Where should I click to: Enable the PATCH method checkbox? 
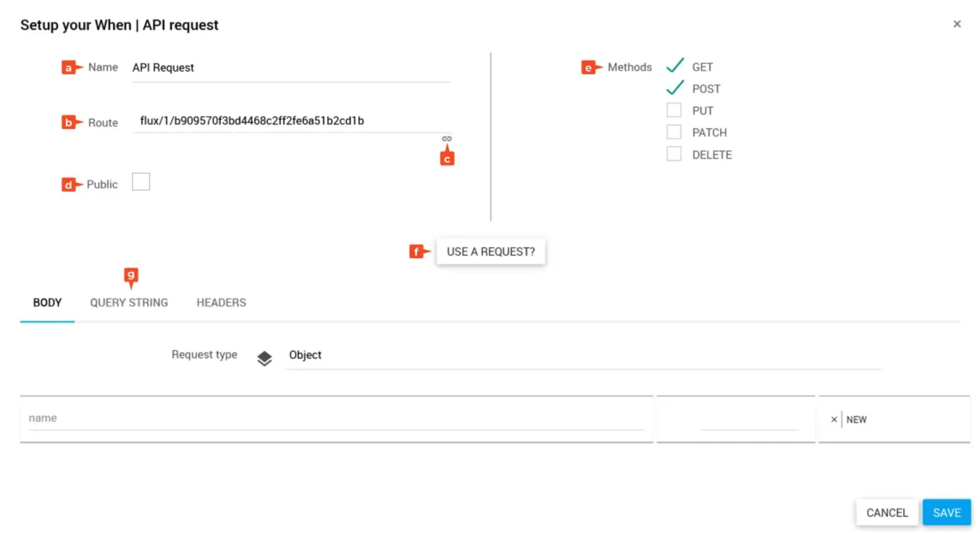pos(674,132)
